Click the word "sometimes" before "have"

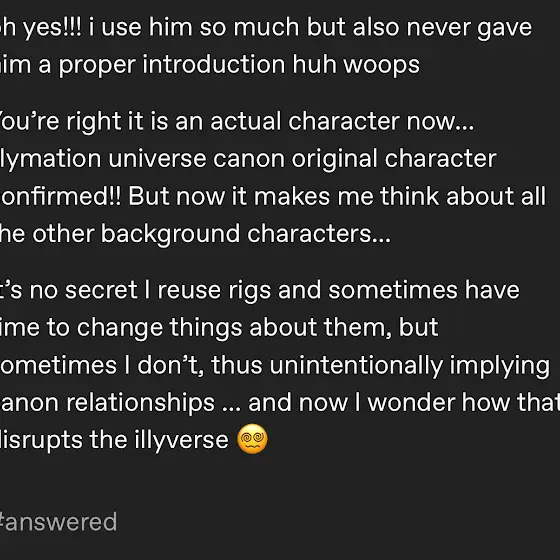[x=393, y=290]
